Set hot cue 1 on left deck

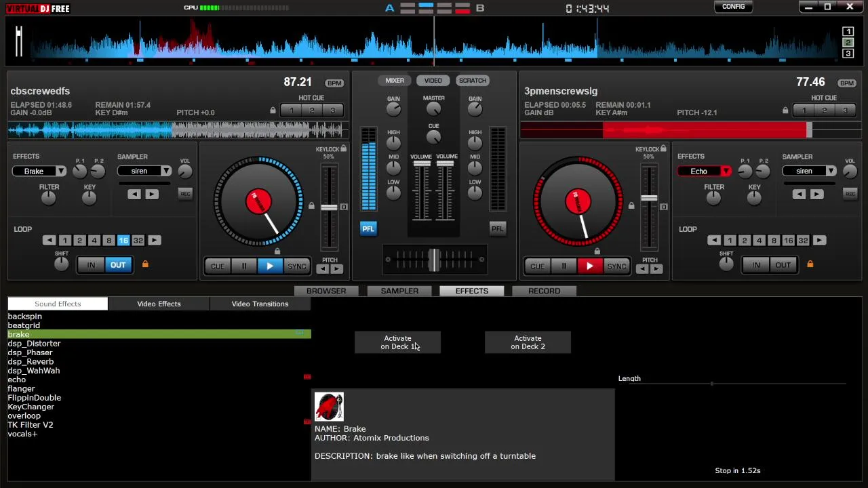coord(292,110)
